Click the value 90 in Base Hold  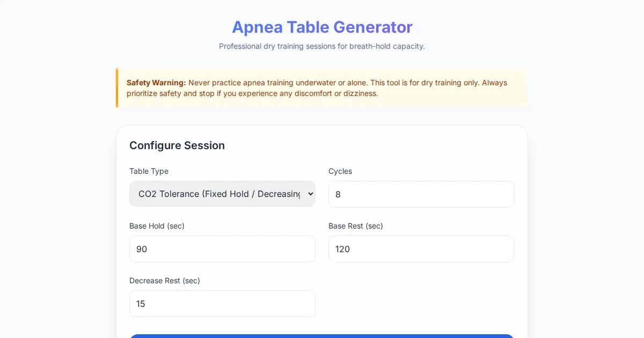pyautogui.click(x=142, y=249)
